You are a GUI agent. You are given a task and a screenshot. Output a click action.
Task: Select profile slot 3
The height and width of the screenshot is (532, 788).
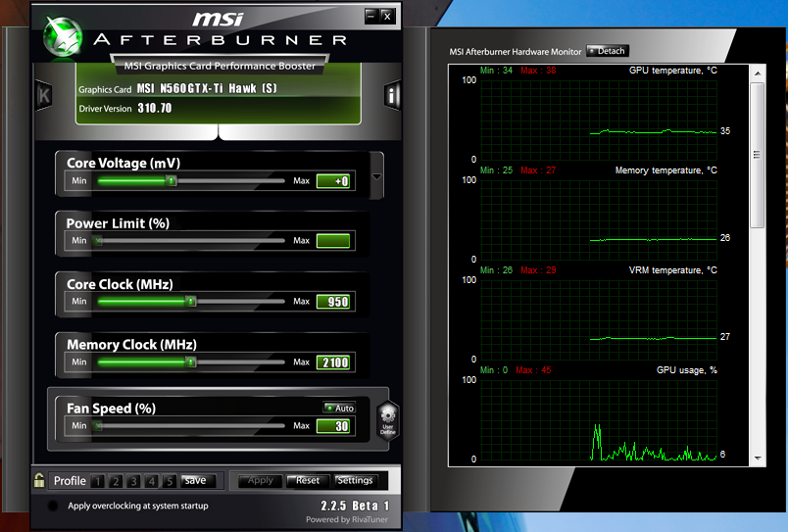coord(133,481)
